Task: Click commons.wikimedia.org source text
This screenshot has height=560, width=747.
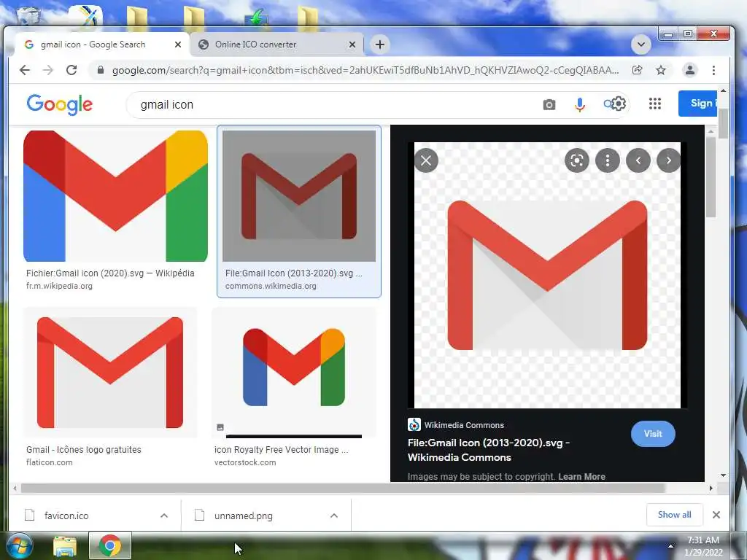Action: (271, 286)
